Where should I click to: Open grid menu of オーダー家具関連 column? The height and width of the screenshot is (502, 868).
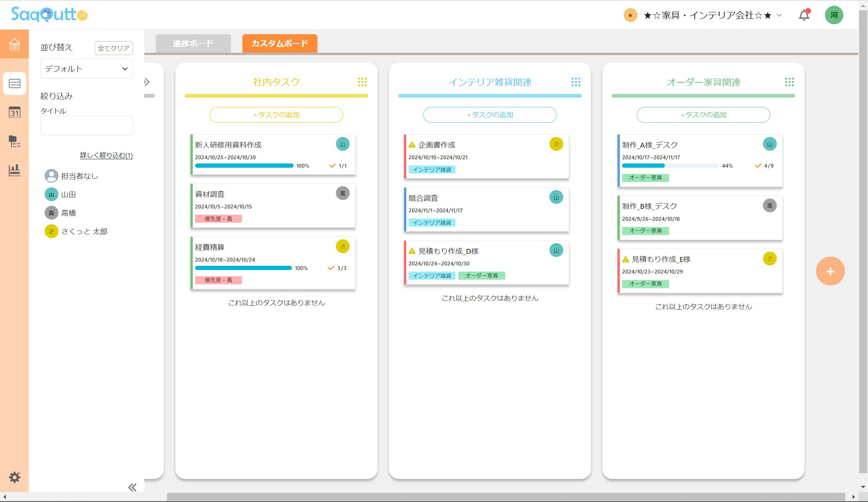(789, 82)
